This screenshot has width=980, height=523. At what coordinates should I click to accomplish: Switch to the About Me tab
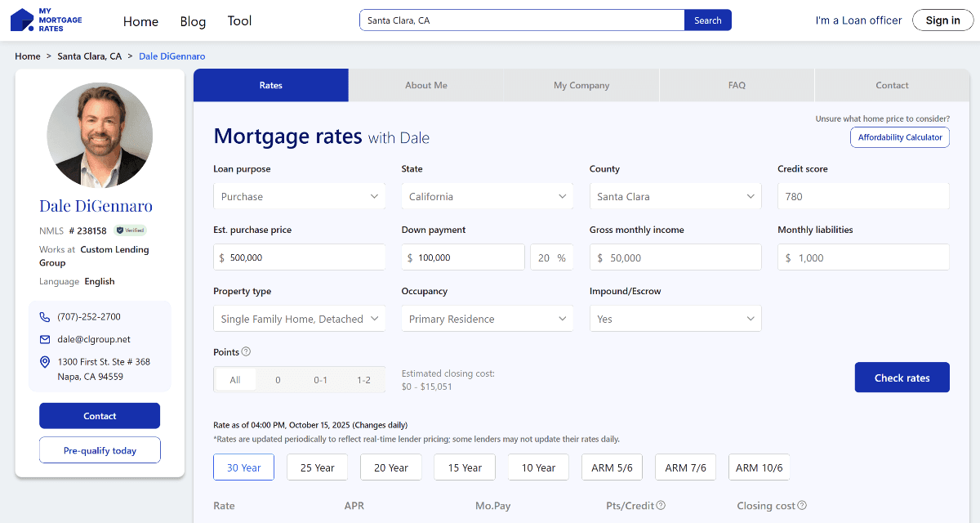(x=425, y=85)
